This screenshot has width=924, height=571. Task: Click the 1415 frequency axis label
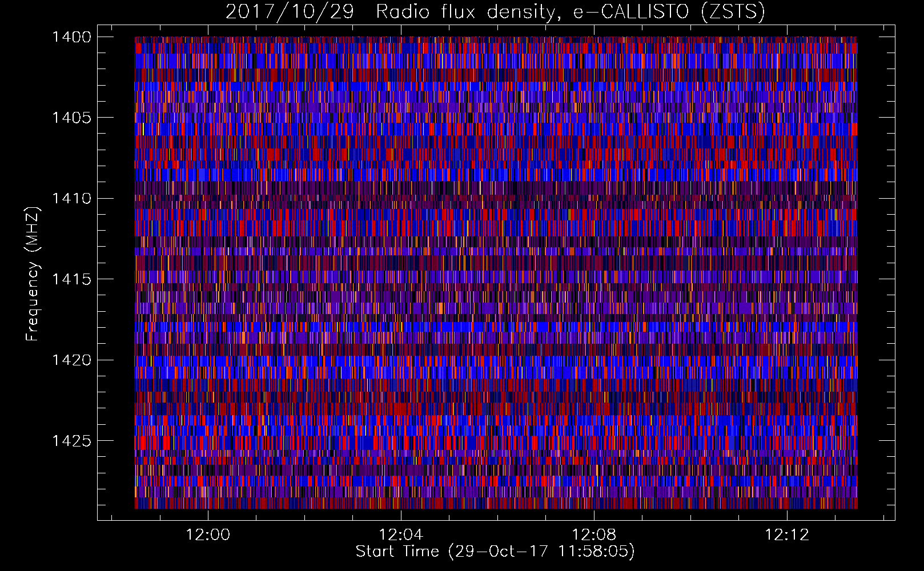pos(71,279)
